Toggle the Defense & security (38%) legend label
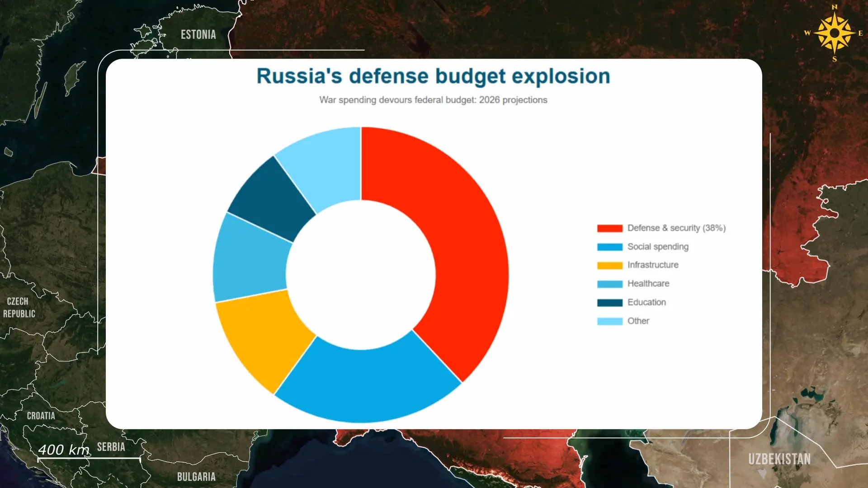 coord(676,228)
